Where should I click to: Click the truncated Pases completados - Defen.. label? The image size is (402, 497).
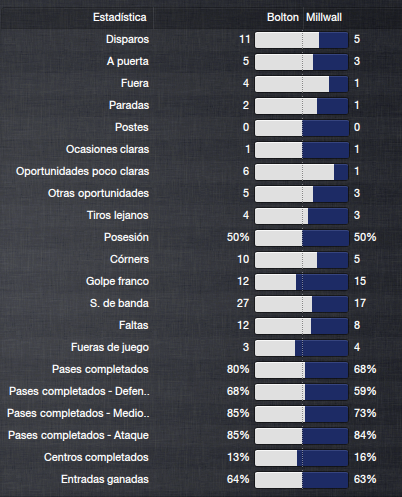79,391
